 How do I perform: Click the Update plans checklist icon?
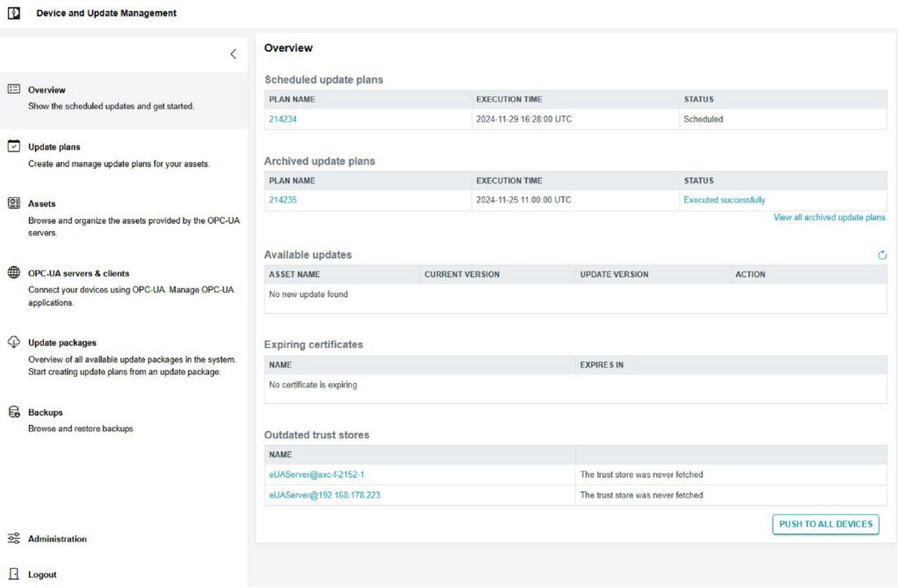(14, 146)
